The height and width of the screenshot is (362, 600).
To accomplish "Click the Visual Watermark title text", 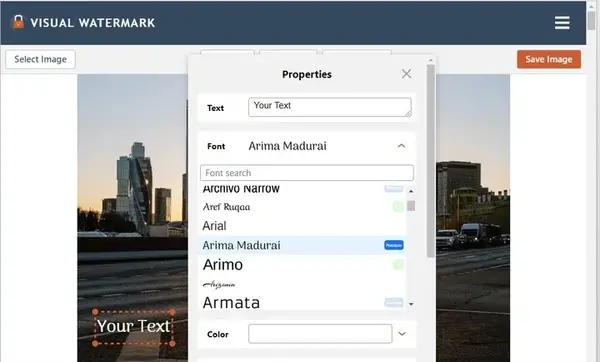I will 93,23.
